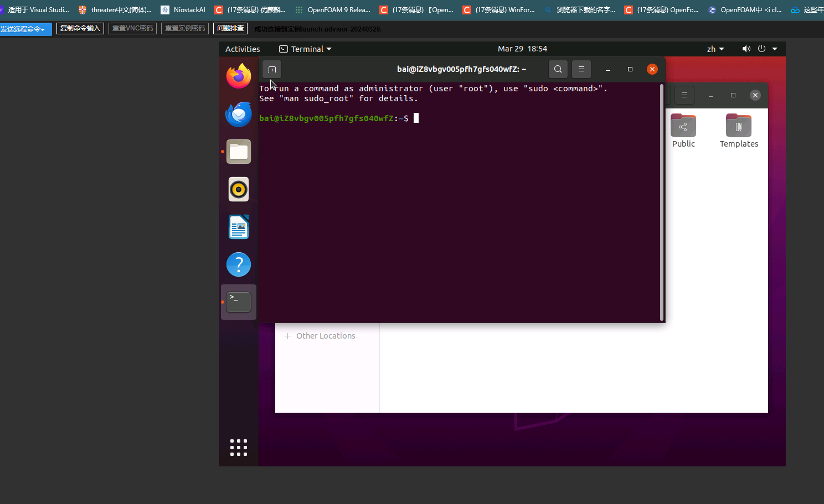
Task: Launch Firefox from the dock
Action: coord(239,76)
